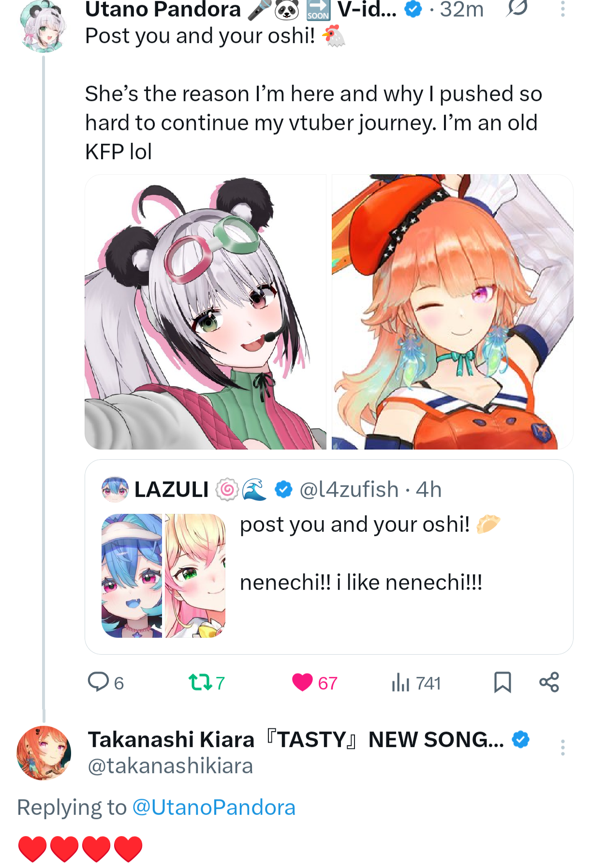Screen dimensions: 590x868
Task: Open LAZULI's quoted post
Action: pyautogui.click(x=329, y=557)
